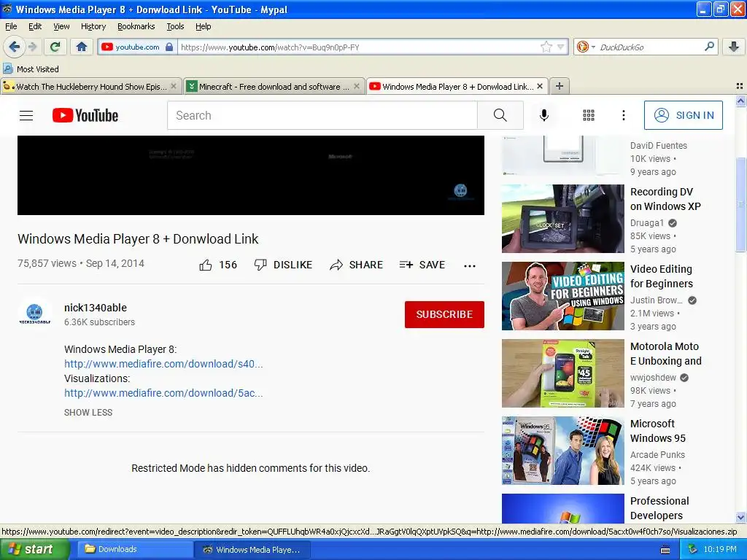747x560 pixels.
Task: Open the Help menu
Action: point(203,26)
